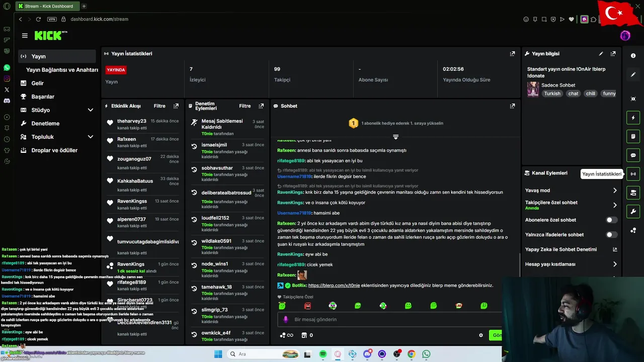Pop out the Sohbet chat panel
Screen dimensions: 644x362
coord(512,106)
